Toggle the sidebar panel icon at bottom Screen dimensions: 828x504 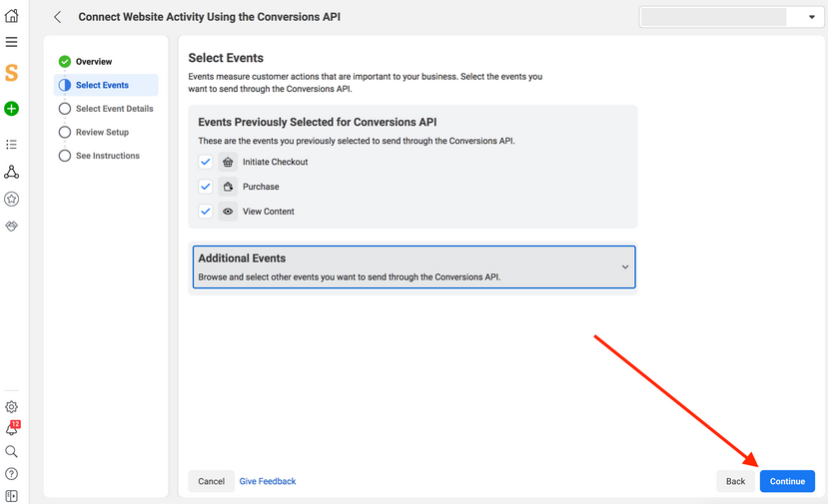click(x=12, y=496)
